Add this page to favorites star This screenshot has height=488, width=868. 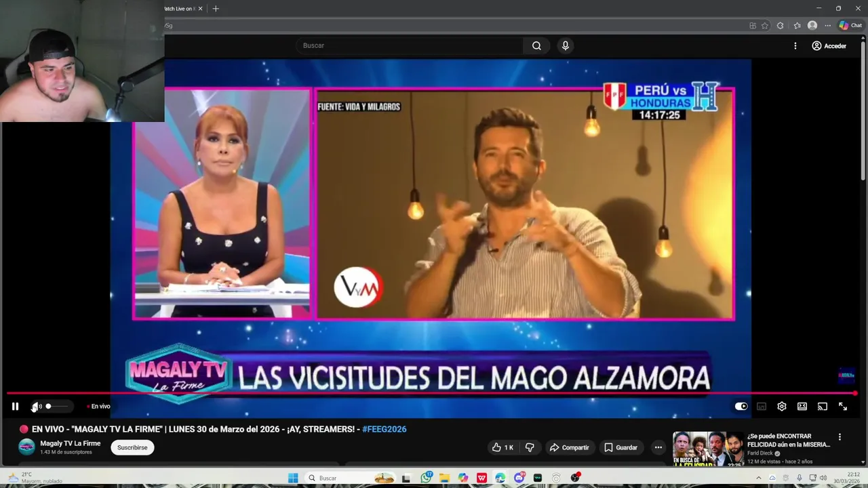click(765, 26)
